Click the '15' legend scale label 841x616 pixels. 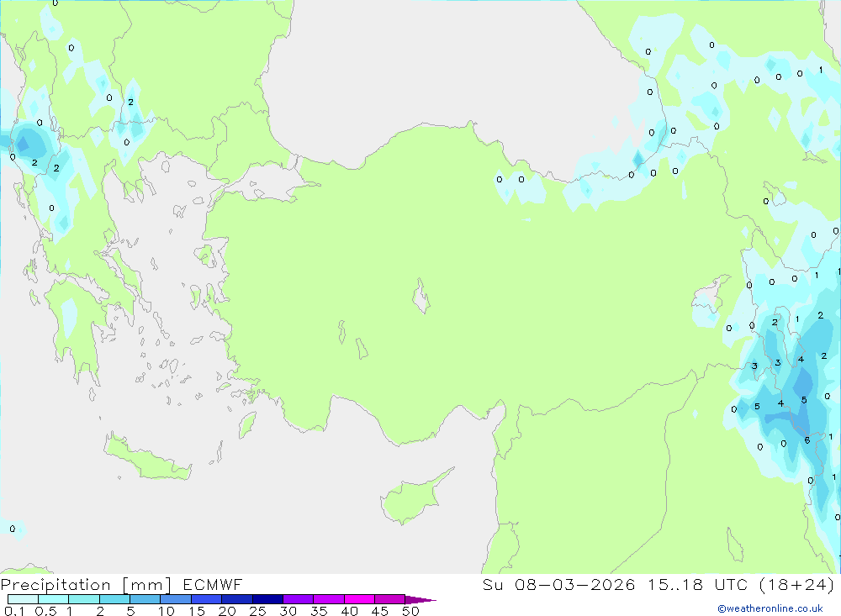click(197, 611)
